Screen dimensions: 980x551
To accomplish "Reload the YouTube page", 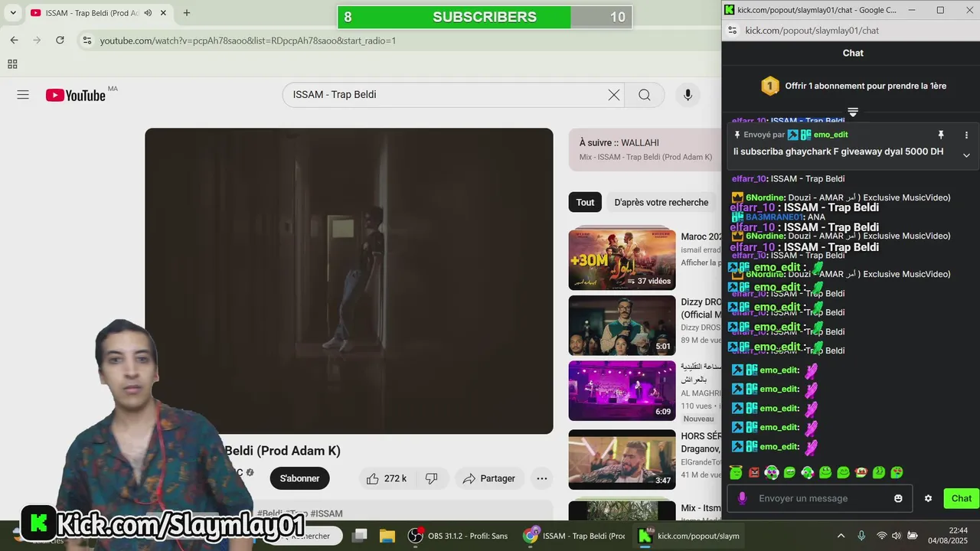I will point(60,40).
